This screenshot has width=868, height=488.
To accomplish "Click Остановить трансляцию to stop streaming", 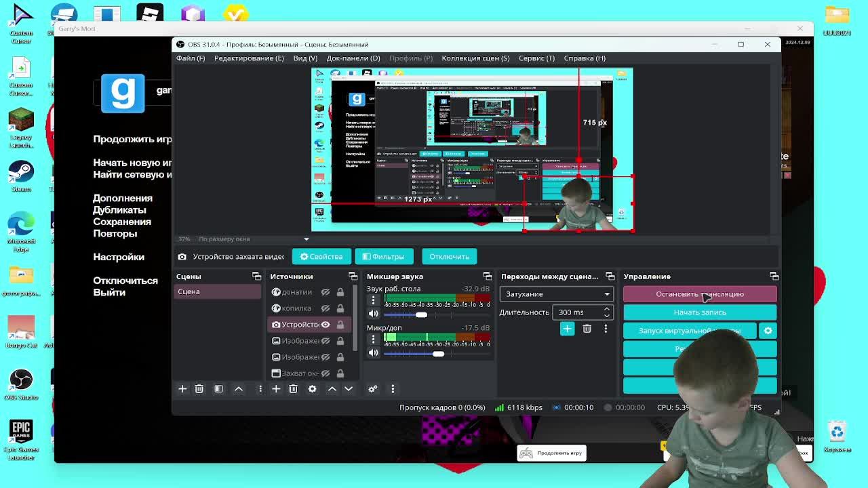I will [x=700, y=294].
